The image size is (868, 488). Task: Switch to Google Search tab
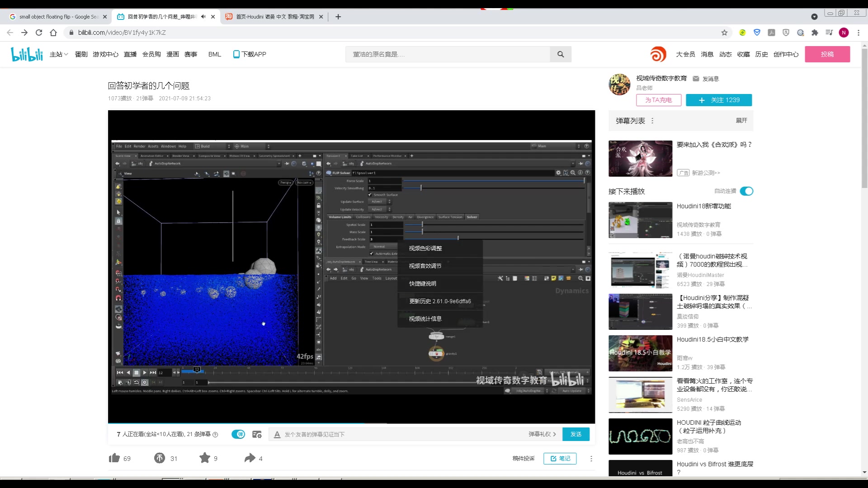(x=59, y=17)
